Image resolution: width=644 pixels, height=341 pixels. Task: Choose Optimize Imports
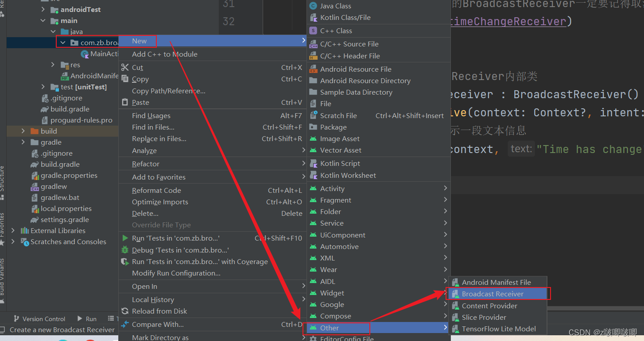coord(213,202)
